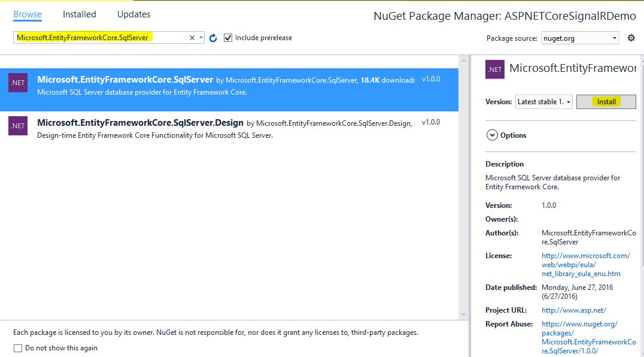Screen dimensions: 644x357
Task: Click the results list scroll down arrow
Action: coord(464,314)
